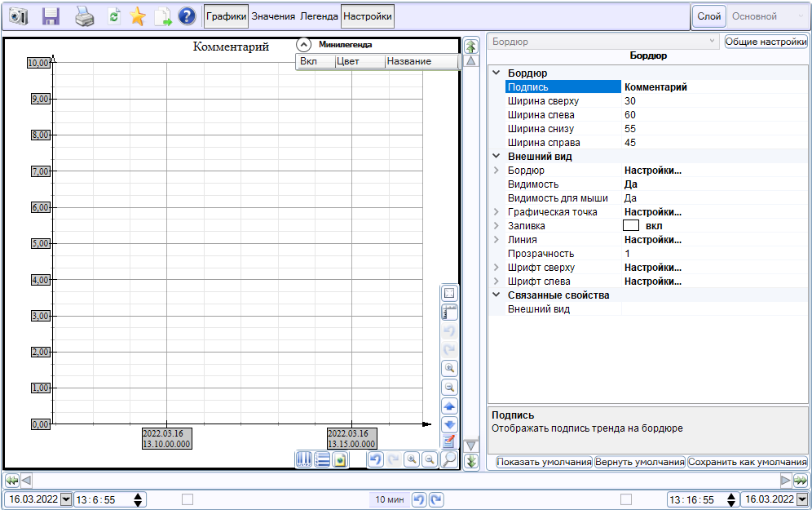Collapse the Связанные свойства group
Image resolution: width=812 pixels, height=510 pixels.
tap(496, 295)
